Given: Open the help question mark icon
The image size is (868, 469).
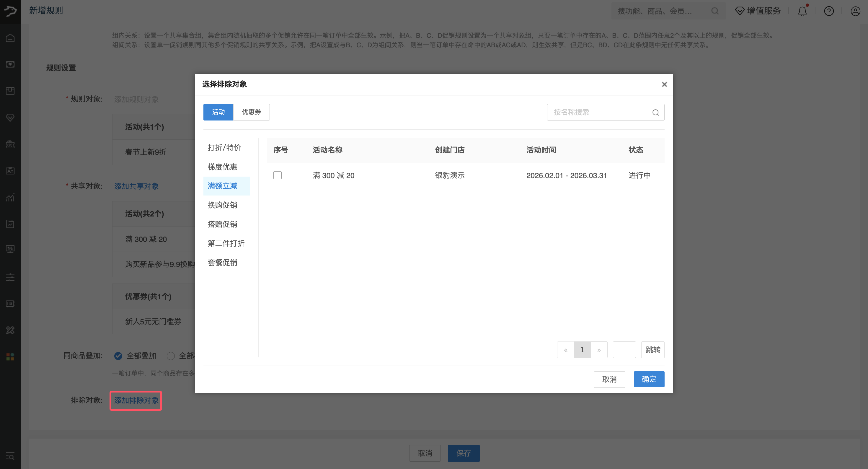Looking at the screenshot, I should click(x=828, y=11).
